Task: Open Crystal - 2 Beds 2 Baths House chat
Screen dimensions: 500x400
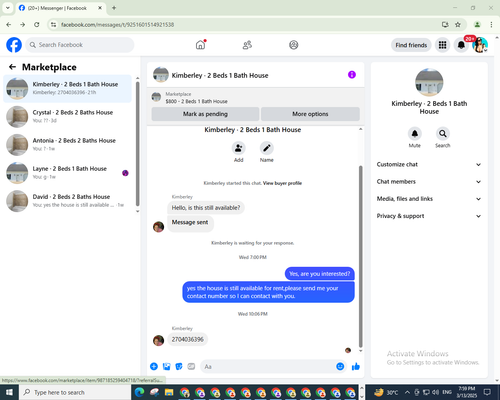Action: tap(67, 117)
